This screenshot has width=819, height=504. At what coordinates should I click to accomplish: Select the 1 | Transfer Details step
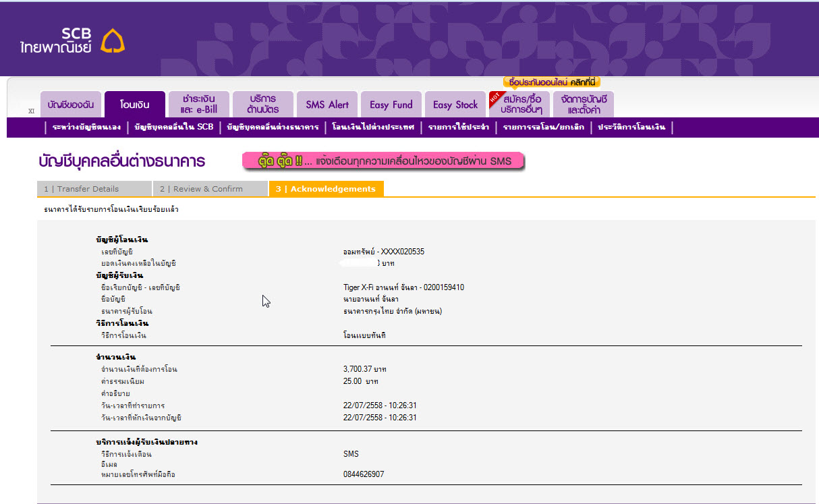94,189
